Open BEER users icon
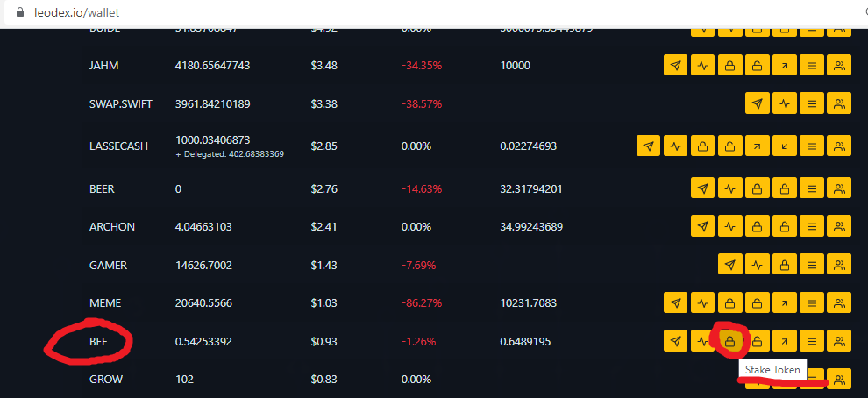 pos(839,188)
